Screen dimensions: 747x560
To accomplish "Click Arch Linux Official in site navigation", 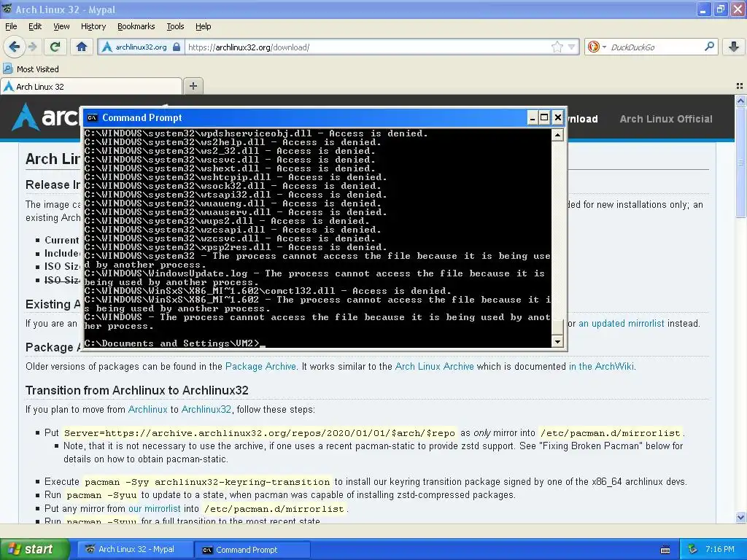I will (666, 119).
